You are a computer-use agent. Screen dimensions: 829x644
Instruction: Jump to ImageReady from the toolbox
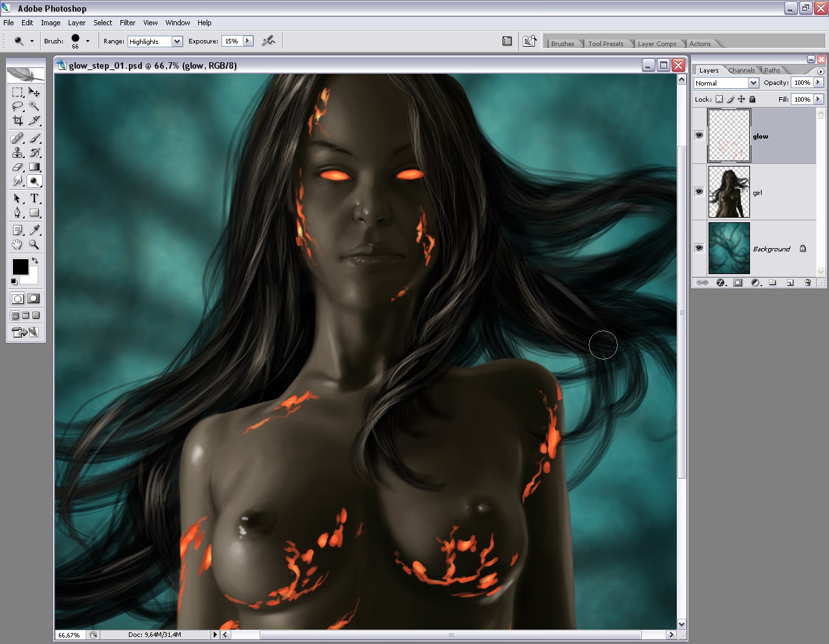(x=26, y=332)
